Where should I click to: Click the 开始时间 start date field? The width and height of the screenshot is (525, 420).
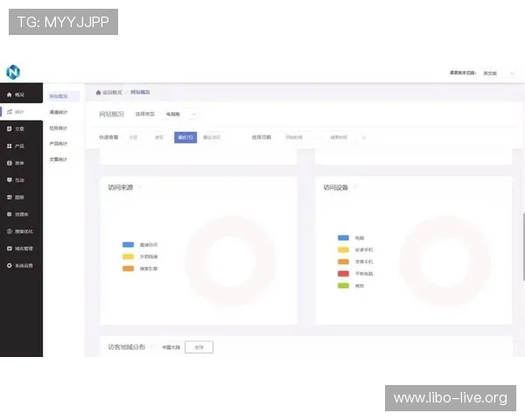294,137
